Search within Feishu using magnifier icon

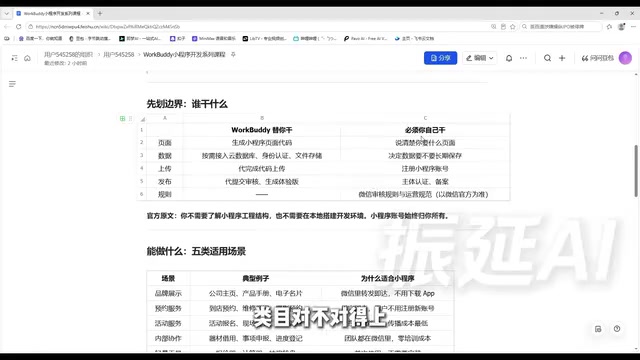click(x=547, y=58)
